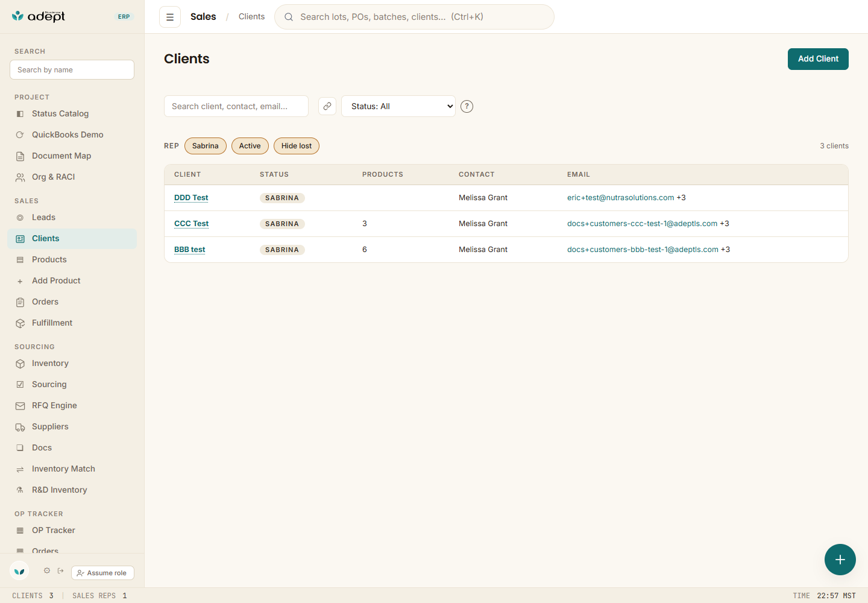Click the copy link icon button
Image resolution: width=868 pixels, height=603 pixels.
tap(327, 106)
